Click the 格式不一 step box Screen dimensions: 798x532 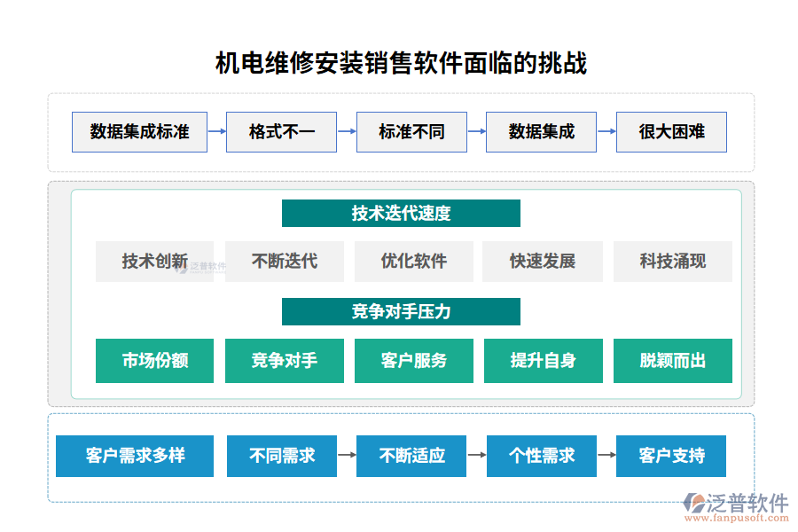click(x=282, y=131)
